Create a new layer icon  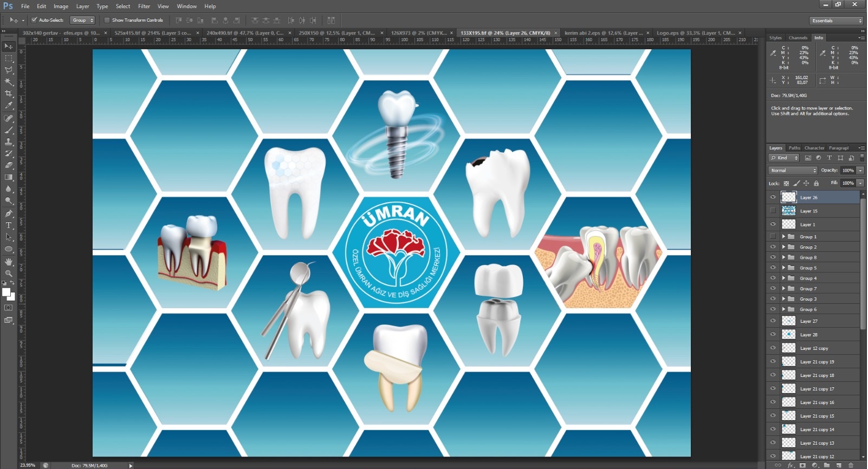click(839, 465)
